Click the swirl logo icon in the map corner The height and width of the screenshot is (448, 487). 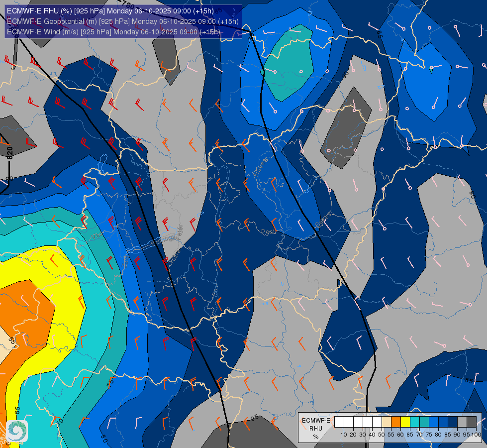(17, 431)
